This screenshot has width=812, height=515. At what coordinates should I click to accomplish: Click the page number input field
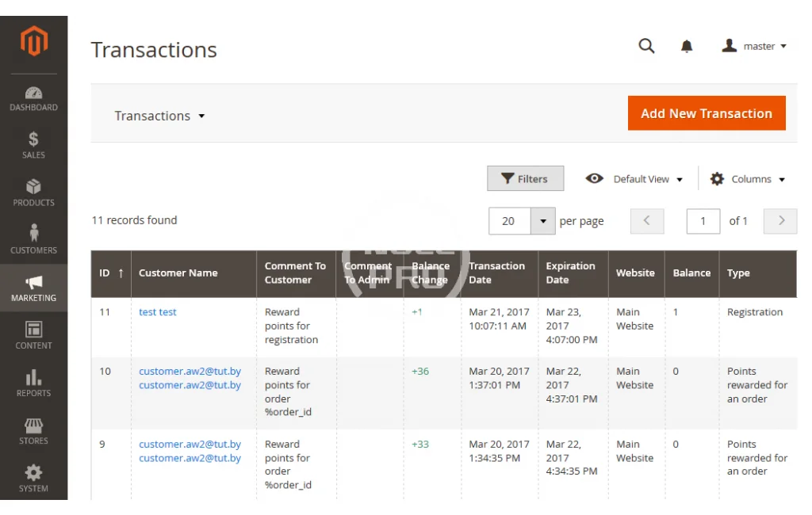point(703,221)
